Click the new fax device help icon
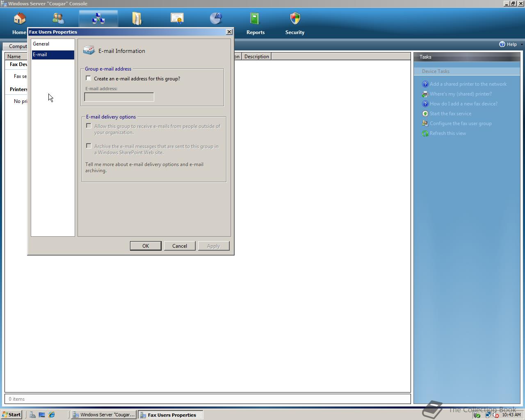The height and width of the screenshot is (420, 525). tap(425, 104)
